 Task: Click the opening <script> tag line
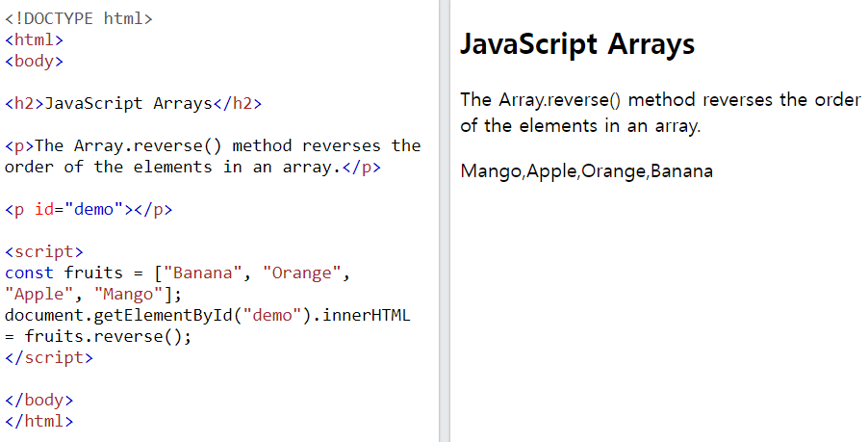43,252
